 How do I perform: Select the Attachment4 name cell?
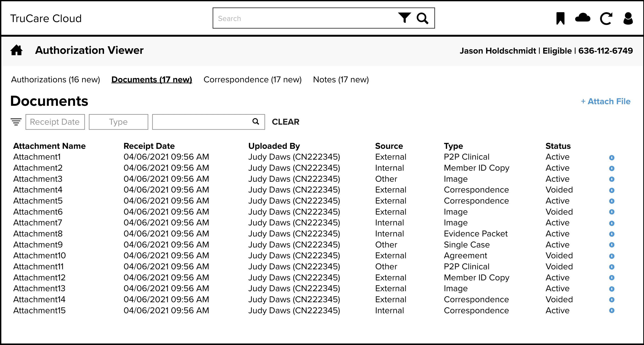(x=38, y=190)
